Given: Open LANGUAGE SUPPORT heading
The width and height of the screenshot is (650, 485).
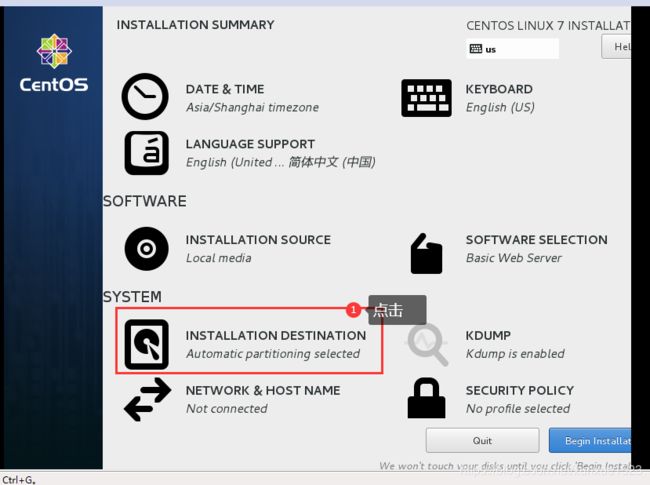Looking at the screenshot, I should click(x=250, y=144).
